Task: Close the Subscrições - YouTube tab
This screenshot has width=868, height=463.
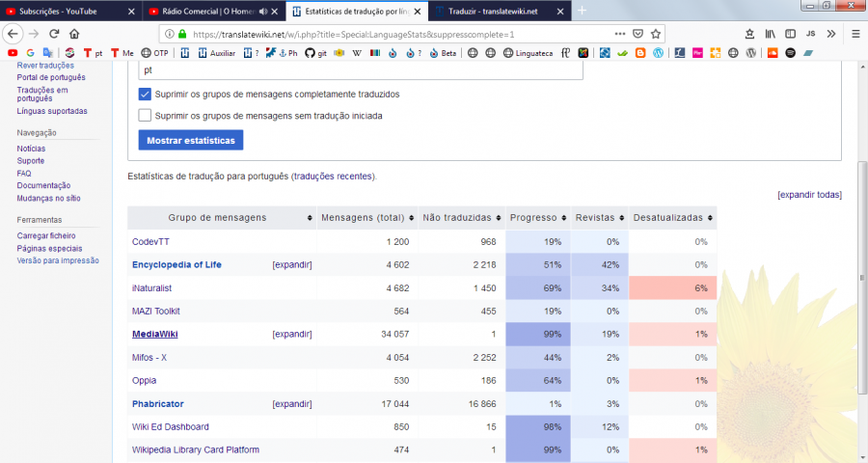Action: point(131,11)
